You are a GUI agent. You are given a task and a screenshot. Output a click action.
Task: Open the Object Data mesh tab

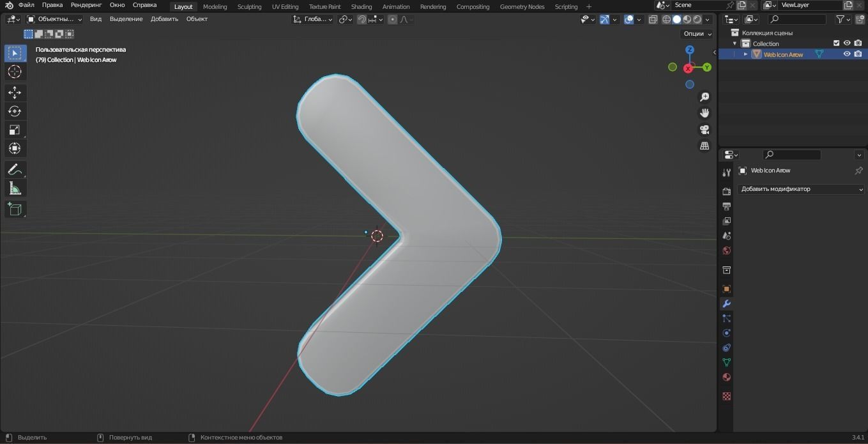coord(726,362)
